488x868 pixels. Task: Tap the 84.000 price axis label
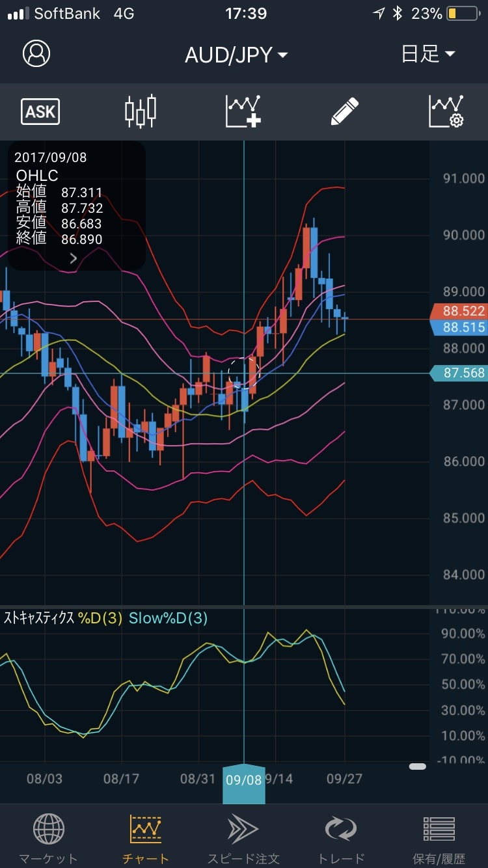tap(463, 575)
